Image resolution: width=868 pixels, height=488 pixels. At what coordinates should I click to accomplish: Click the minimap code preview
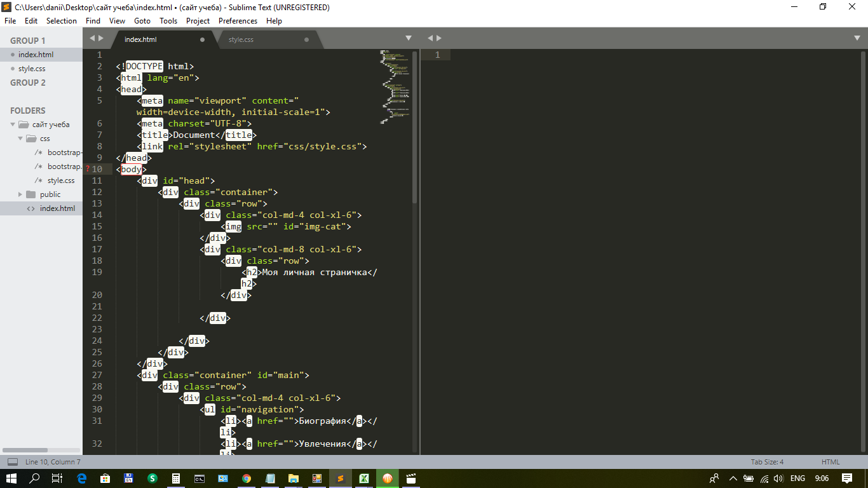pyautogui.click(x=395, y=86)
